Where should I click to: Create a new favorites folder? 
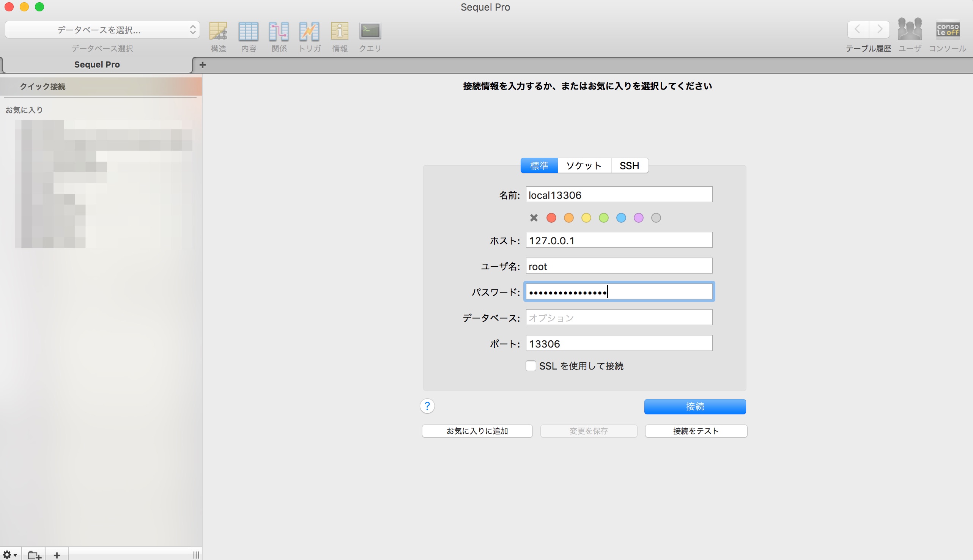pos(34,555)
